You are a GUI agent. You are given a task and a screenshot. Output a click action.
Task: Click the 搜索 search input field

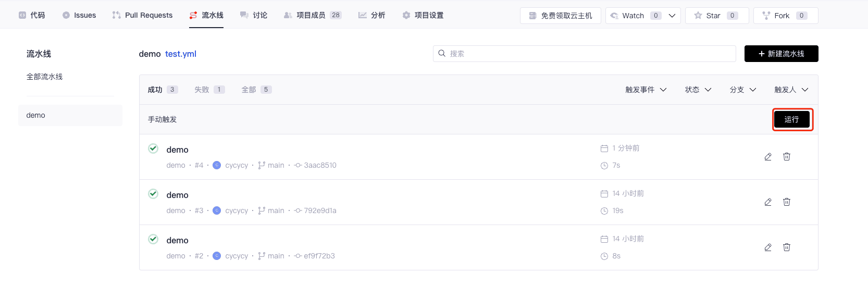point(584,54)
